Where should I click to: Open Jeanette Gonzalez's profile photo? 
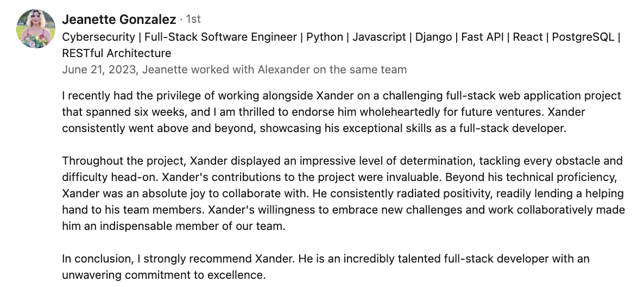click(36, 29)
